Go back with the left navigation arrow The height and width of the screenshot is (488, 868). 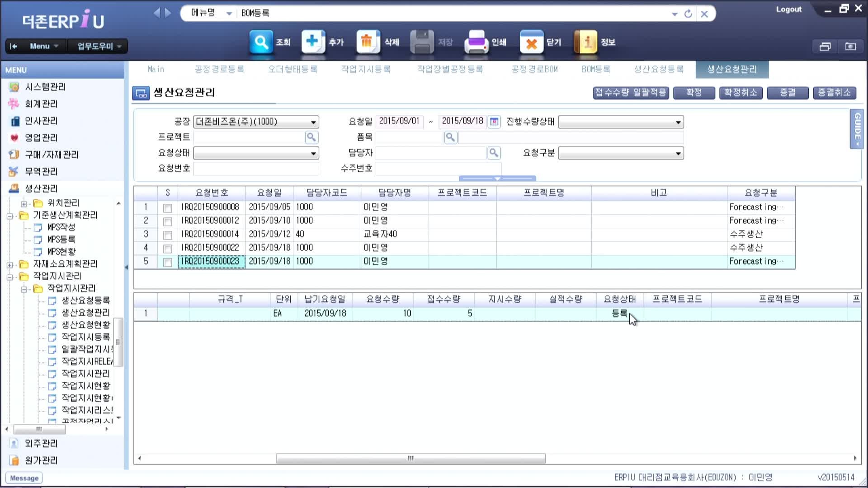(x=156, y=13)
